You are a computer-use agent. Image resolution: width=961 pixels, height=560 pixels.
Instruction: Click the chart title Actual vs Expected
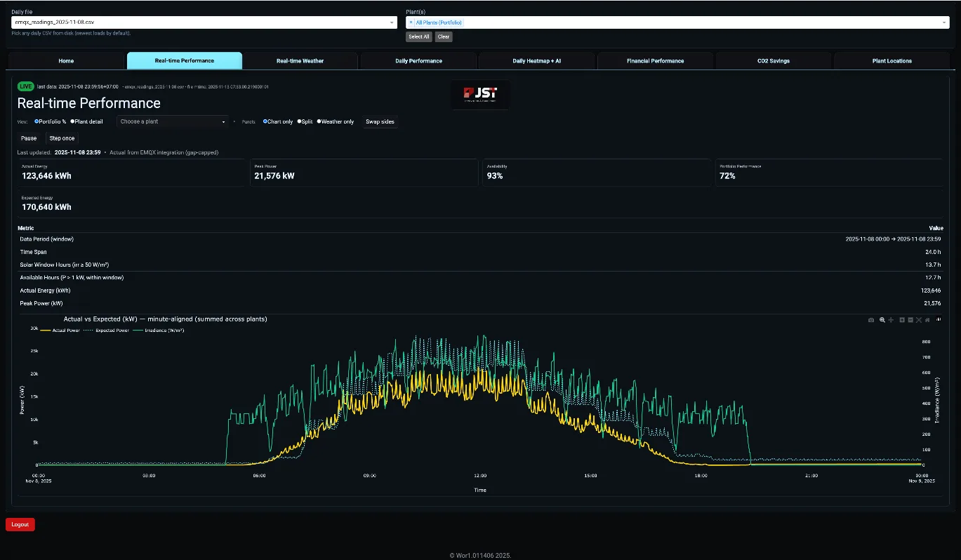165,319
